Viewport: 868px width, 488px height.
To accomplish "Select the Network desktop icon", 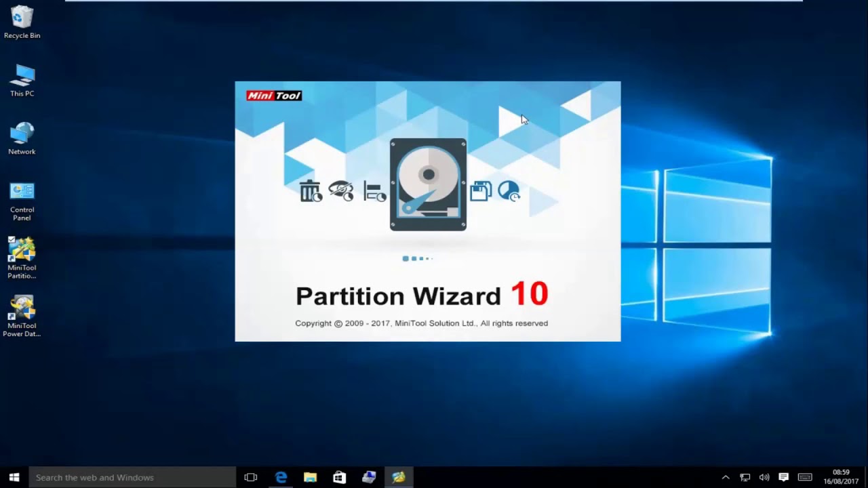I will coord(22,139).
